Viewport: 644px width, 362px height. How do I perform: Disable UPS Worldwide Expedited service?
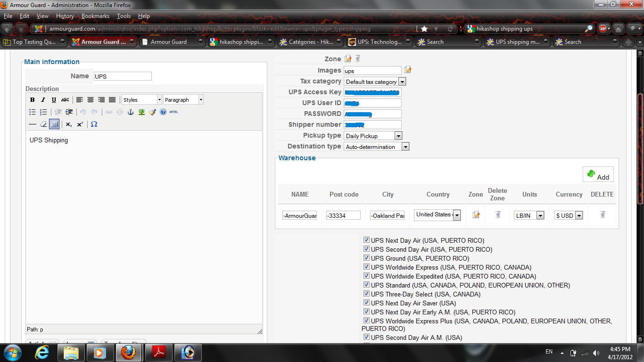point(366,276)
